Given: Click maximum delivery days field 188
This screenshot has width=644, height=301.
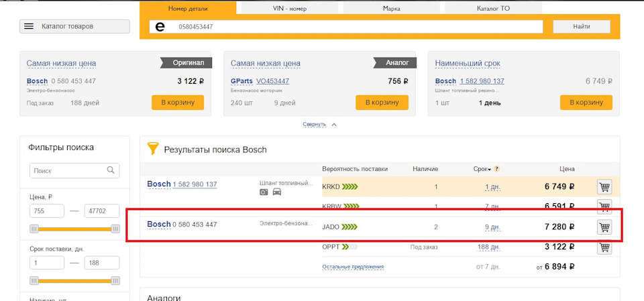Looking at the screenshot, I should (102, 263).
